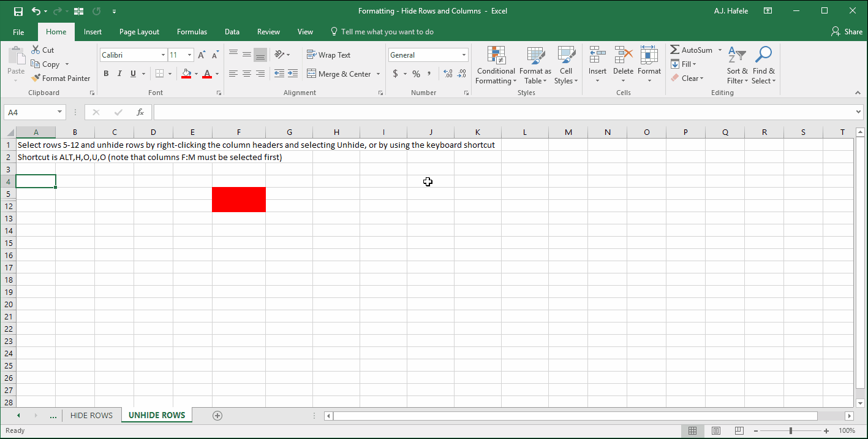Screen dimensions: 868x439
Task: Toggle italic formatting
Action: click(x=119, y=74)
